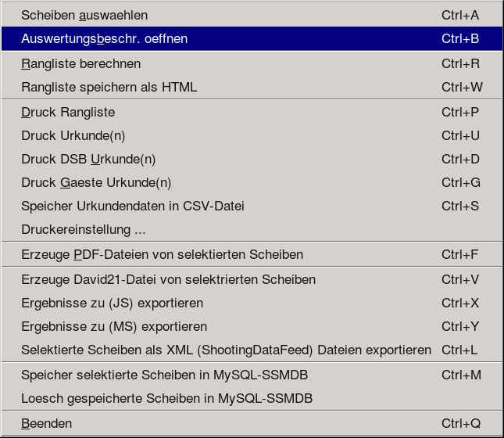Select 'Scheiben auswaehlen' menu entry
The width and height of the screenshot is (504, 438).
click(84, 15)
